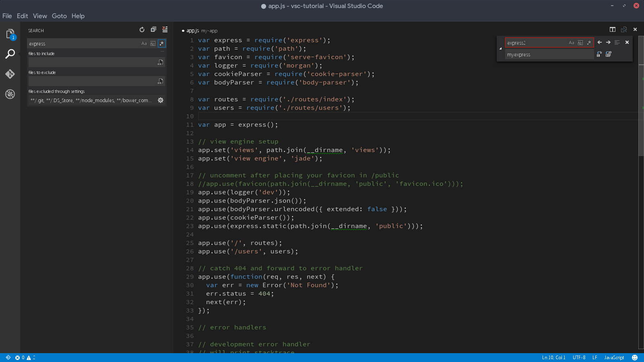Image resolution: width=644 pixels, height=362 pixels.
Task: Open the Help menu
Action: click(x=78, y=16)
